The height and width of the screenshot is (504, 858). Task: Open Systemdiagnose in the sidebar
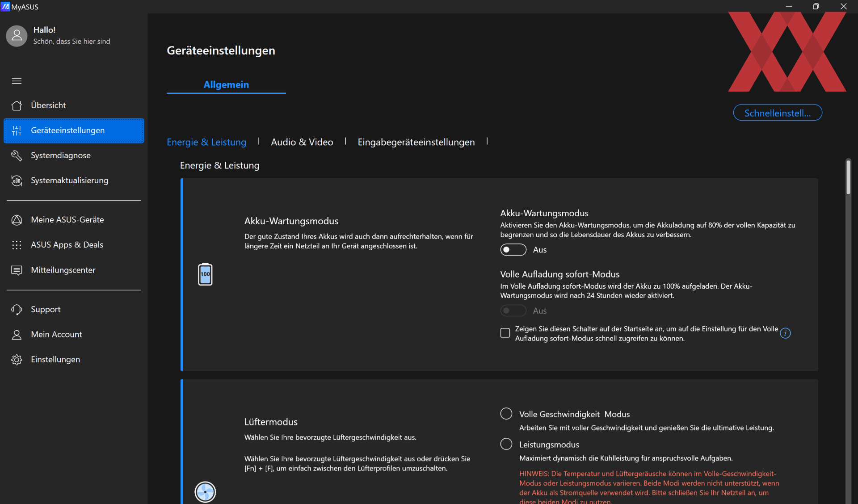click(74, 155)
